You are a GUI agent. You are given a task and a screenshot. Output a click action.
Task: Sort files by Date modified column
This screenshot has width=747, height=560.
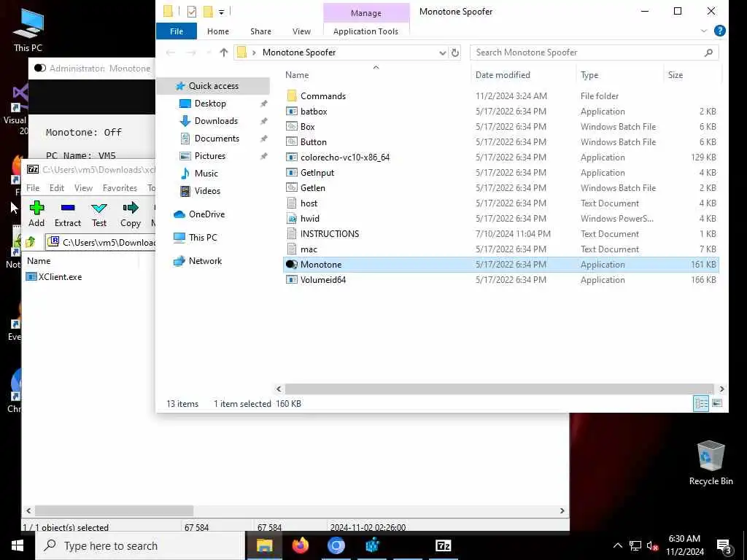coord(503,75)
